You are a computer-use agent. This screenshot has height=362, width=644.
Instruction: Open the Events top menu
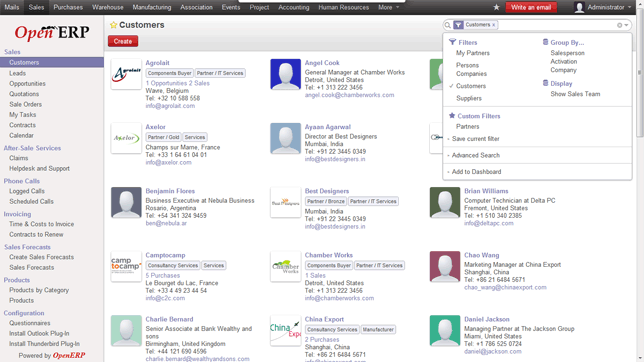tap(231, 7)
